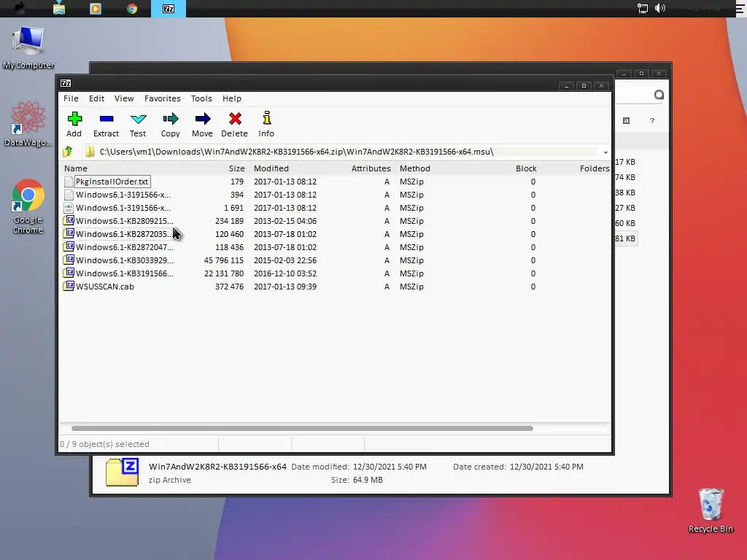
Task: Click the 2016-12-10 03:52 modified date
Action: coord(285,273)
